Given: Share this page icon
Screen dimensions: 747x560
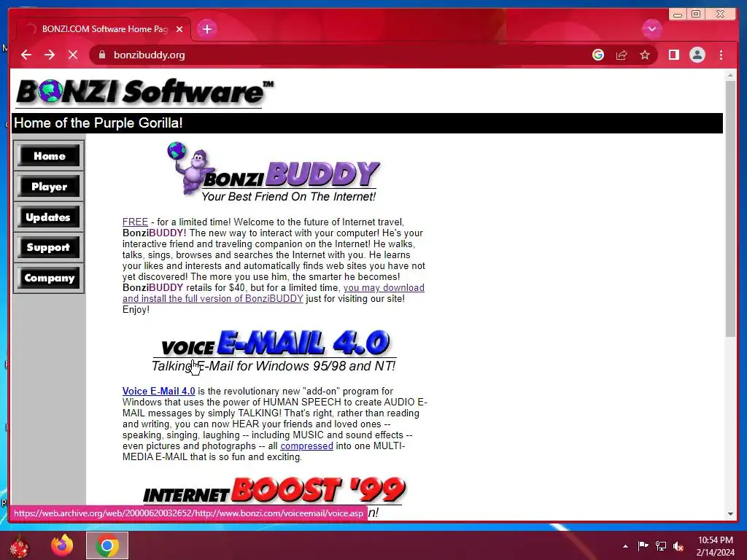Looking at the screenshot, I should tap(622, 55).
